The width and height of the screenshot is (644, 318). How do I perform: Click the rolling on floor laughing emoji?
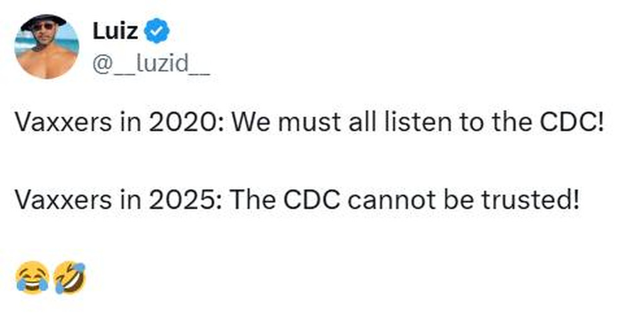point(70,278)
